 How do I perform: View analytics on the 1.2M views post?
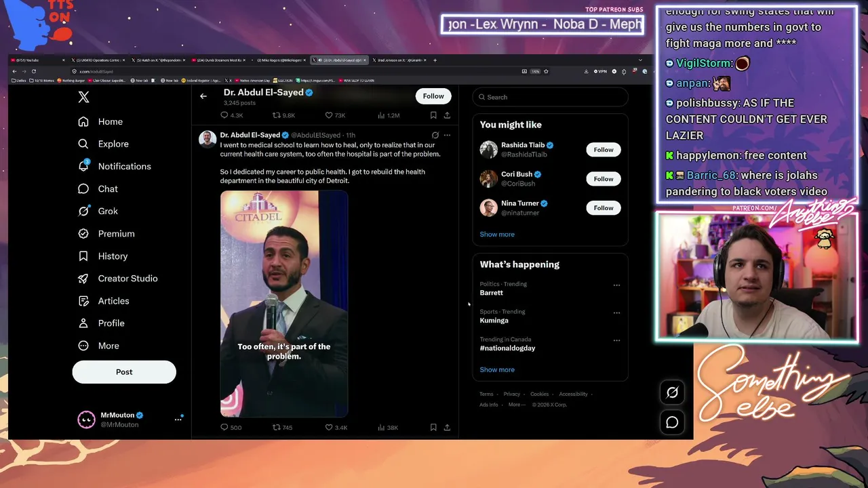389,115
